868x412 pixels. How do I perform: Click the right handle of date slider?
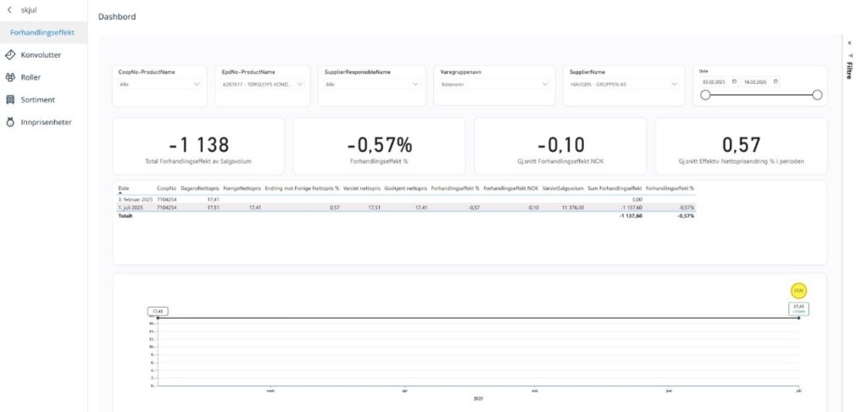817,95
